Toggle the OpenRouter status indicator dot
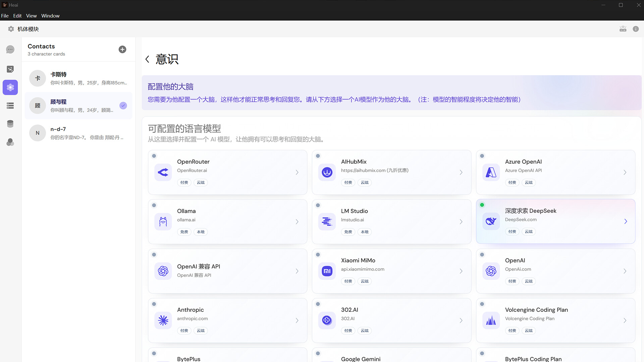 coord(154,156)
